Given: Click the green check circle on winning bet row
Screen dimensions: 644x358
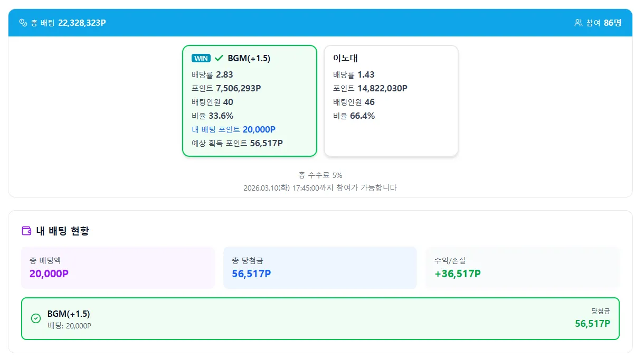Looking at the screenshot, I should pos(36,318).
